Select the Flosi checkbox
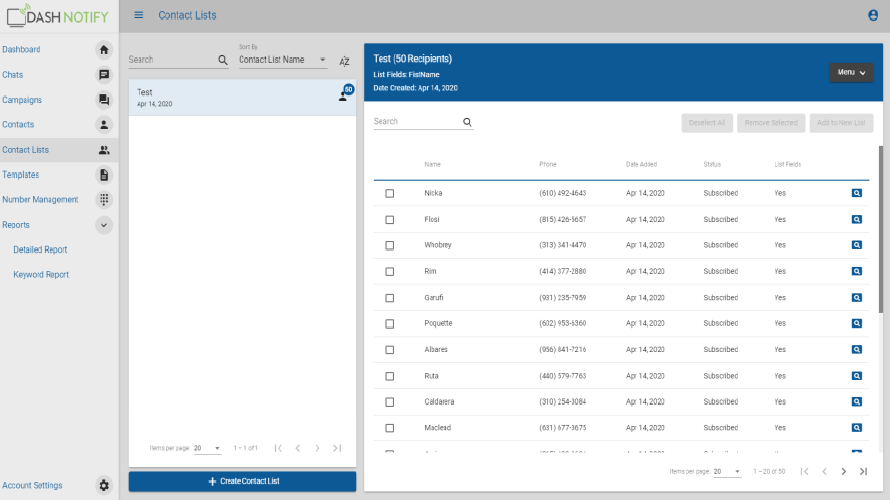Viewport: 890px width, 500px height. tap(389, 220)
